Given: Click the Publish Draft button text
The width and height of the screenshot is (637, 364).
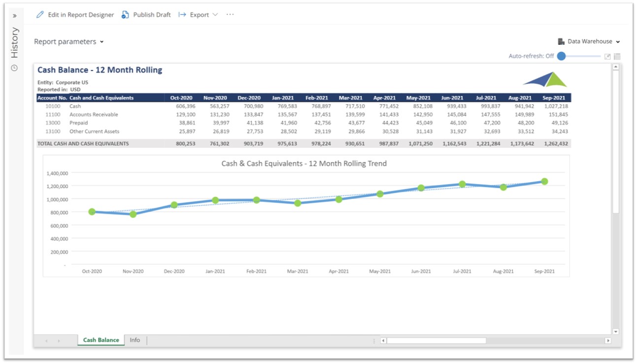Looking at the screenshot, I should [x=152, y=15].
